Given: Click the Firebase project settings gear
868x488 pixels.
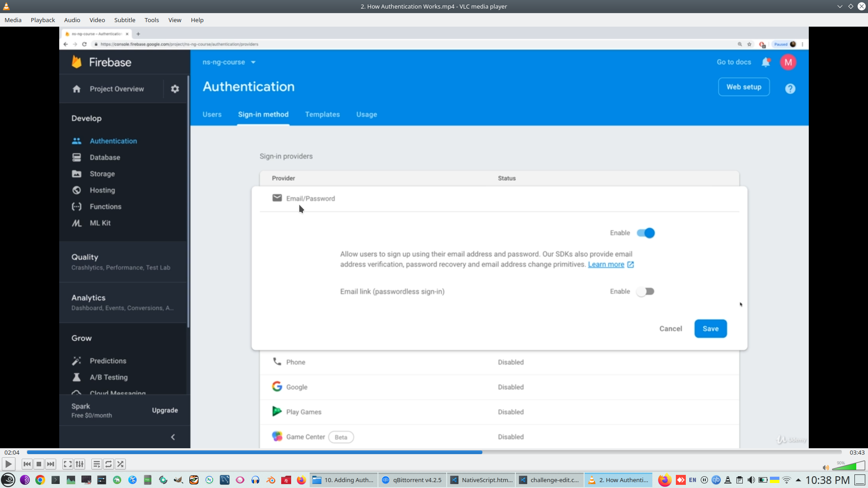Looking at the screenshot, I should click(175, 89).
